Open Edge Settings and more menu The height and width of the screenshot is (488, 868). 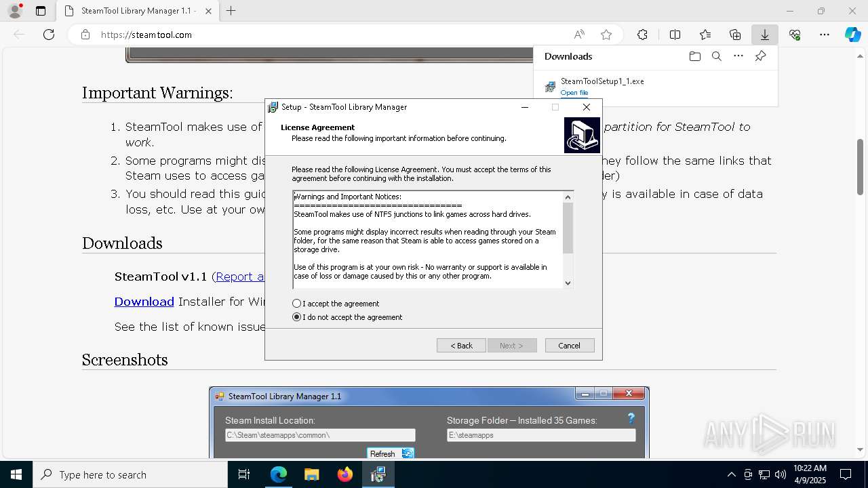point(825,35)
